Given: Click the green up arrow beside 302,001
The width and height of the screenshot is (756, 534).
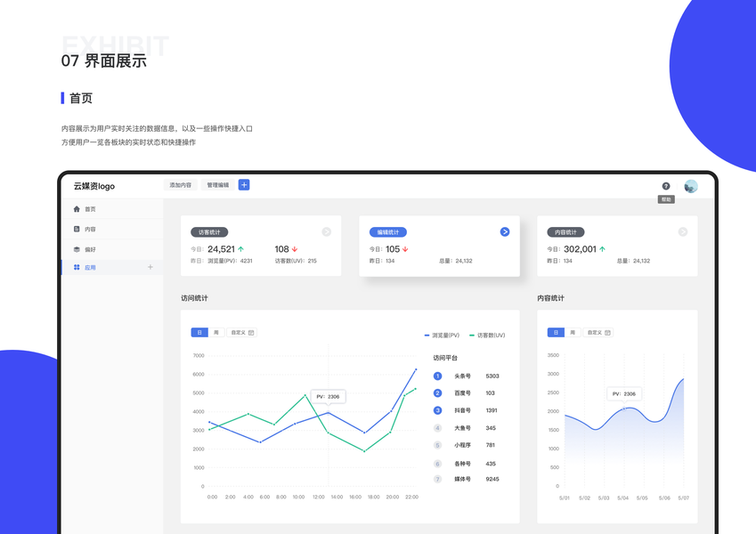Looking at the screenshot, I should click(602, 249).
